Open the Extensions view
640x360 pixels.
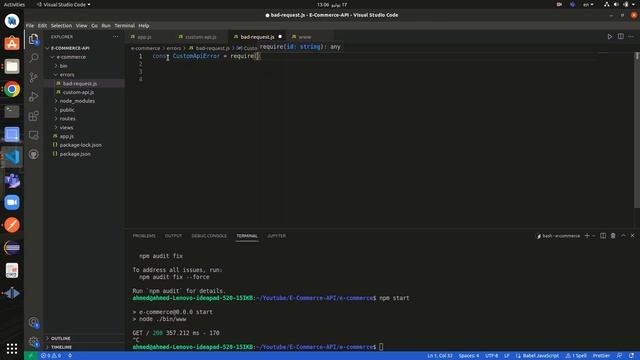click(33, 116)
